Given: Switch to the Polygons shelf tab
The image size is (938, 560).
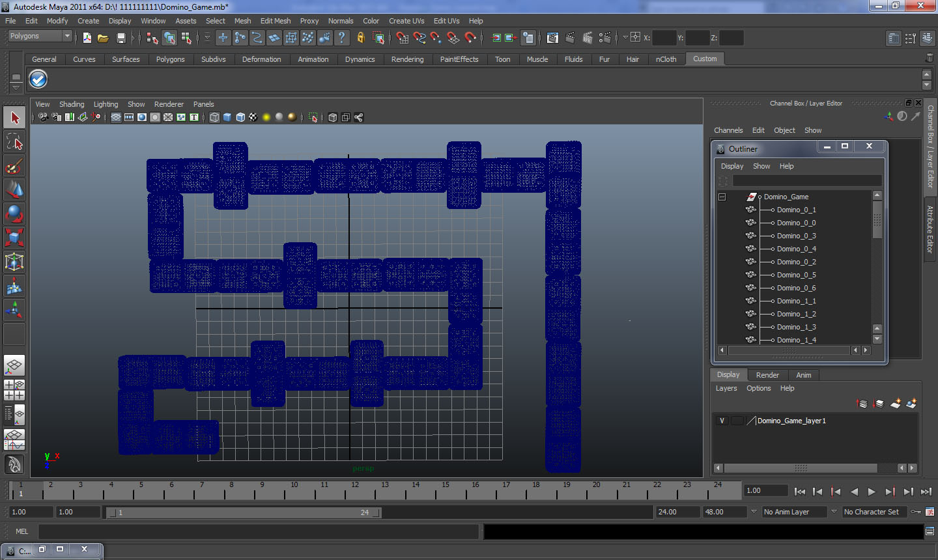Looking at the screenshot, I should click(170, 59).
